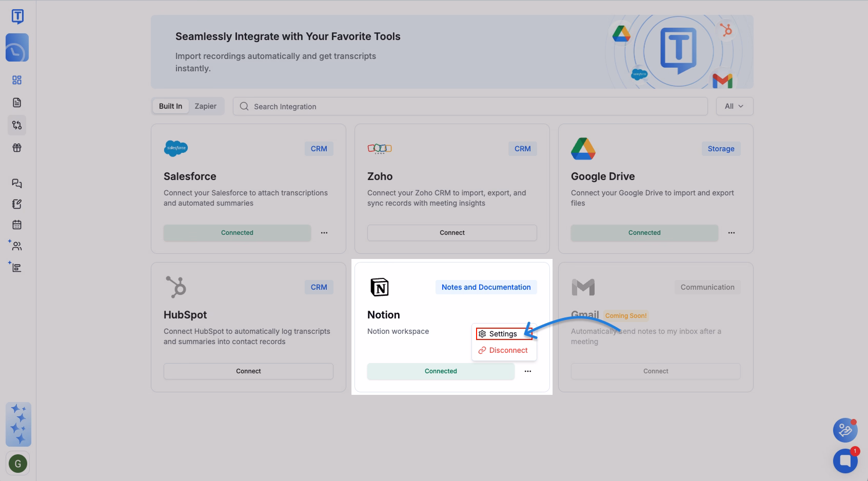Open Google Drive's three-dot options menu

click(732, 232)
